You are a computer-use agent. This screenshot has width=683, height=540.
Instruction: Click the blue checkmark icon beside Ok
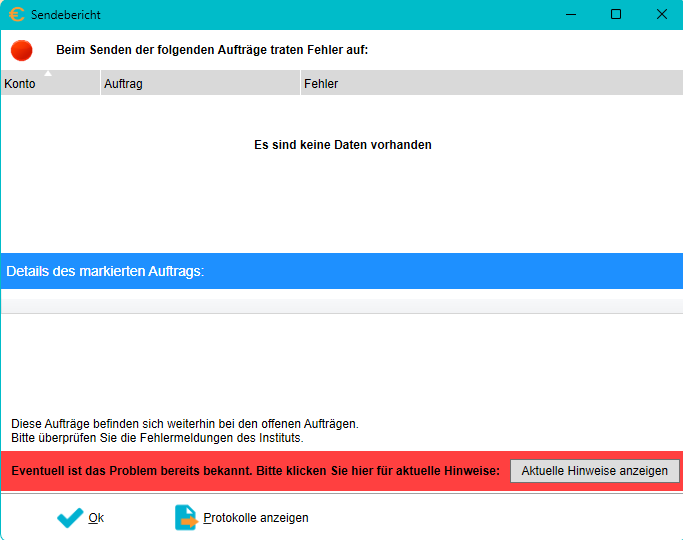pyautogui.click(x=70, y=518)
